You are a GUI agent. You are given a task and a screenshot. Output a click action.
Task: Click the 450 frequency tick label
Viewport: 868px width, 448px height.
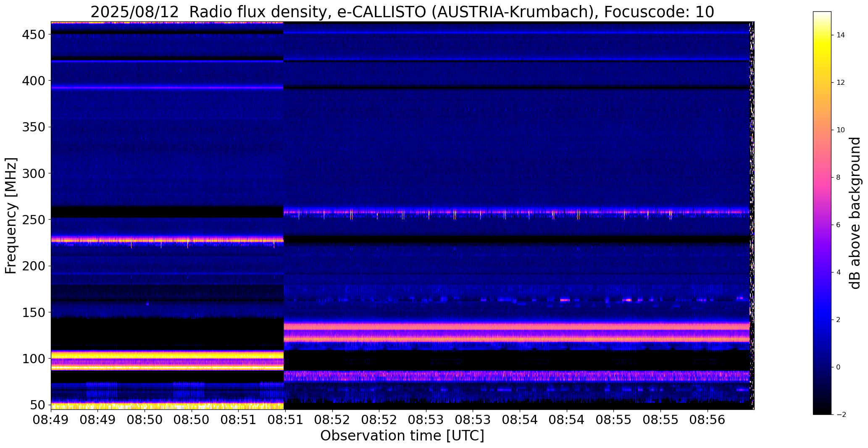click(x=33, y=34)
